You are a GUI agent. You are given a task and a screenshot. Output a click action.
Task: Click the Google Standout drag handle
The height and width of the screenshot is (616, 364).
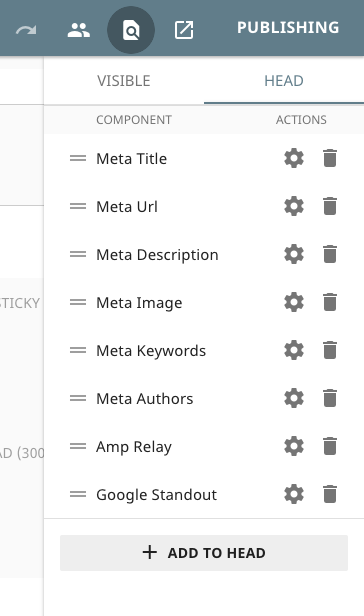tap(78, 494)
